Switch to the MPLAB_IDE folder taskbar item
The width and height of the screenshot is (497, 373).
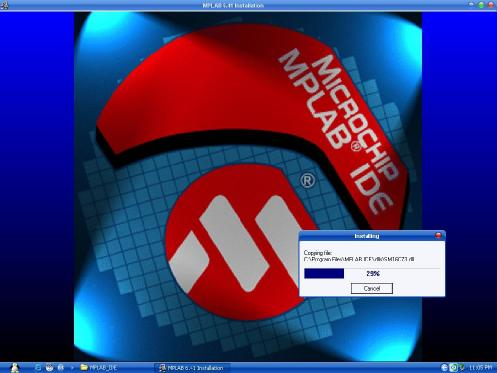(99, 368)
